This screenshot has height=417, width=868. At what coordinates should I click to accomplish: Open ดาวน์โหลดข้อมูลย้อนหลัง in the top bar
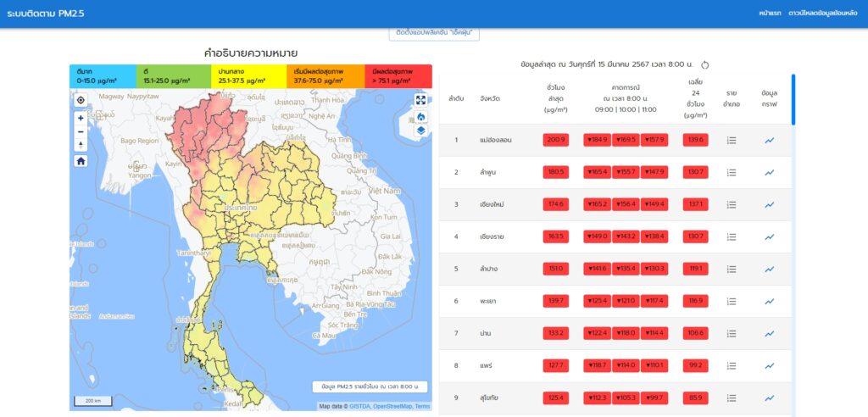(x=822, y=13)
